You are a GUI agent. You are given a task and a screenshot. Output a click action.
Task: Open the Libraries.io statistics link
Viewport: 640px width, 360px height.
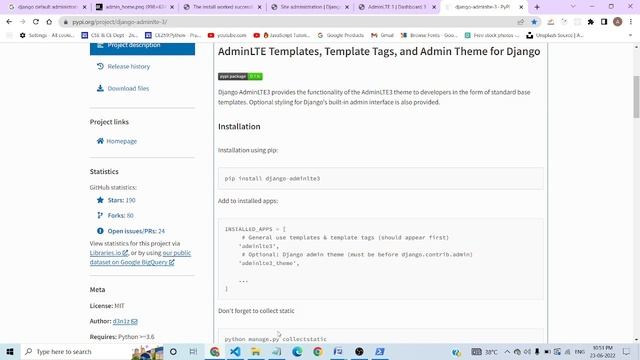[109, 253]
